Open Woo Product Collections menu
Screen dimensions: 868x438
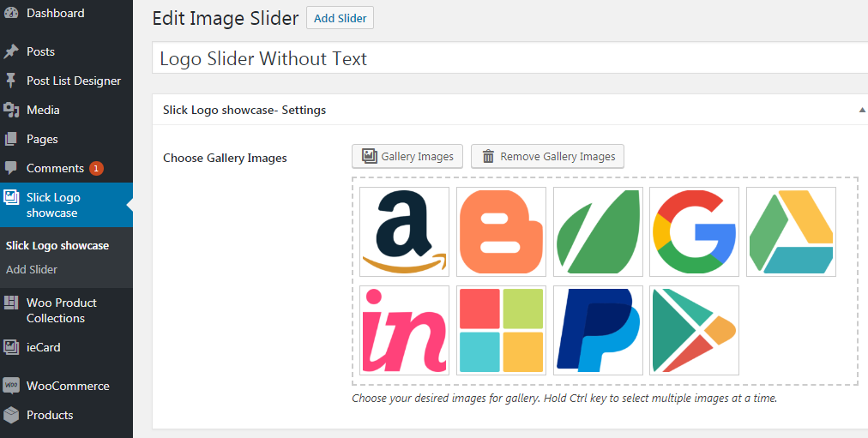(61, 310)
